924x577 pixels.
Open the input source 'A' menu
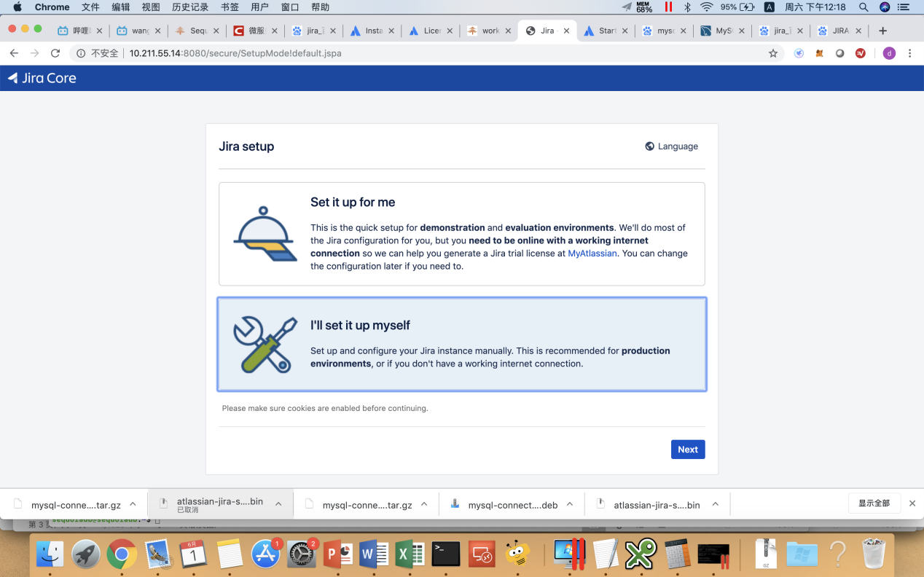[x=770, y=7]
